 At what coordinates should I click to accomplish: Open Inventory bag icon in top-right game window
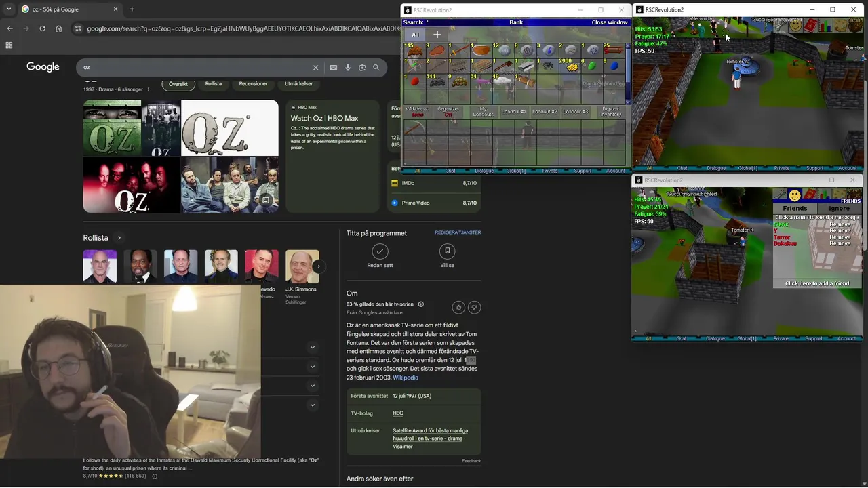pos(856,26)
